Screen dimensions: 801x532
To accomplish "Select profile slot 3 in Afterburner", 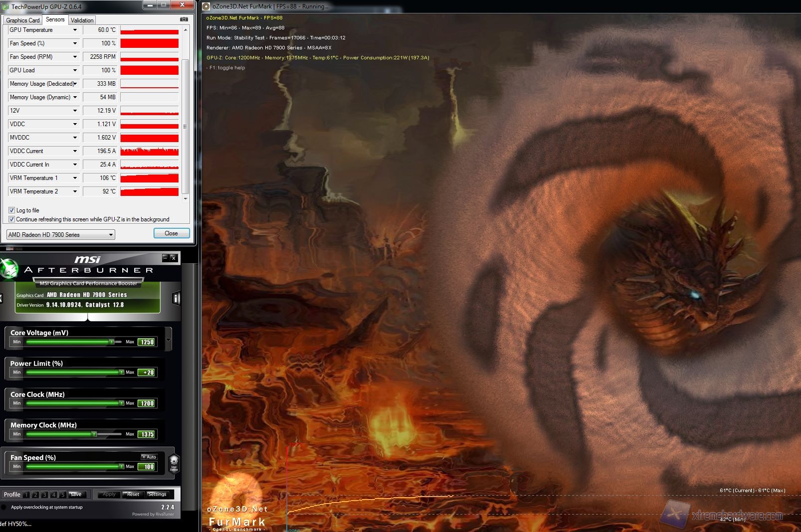I will [x=44, y=495].
